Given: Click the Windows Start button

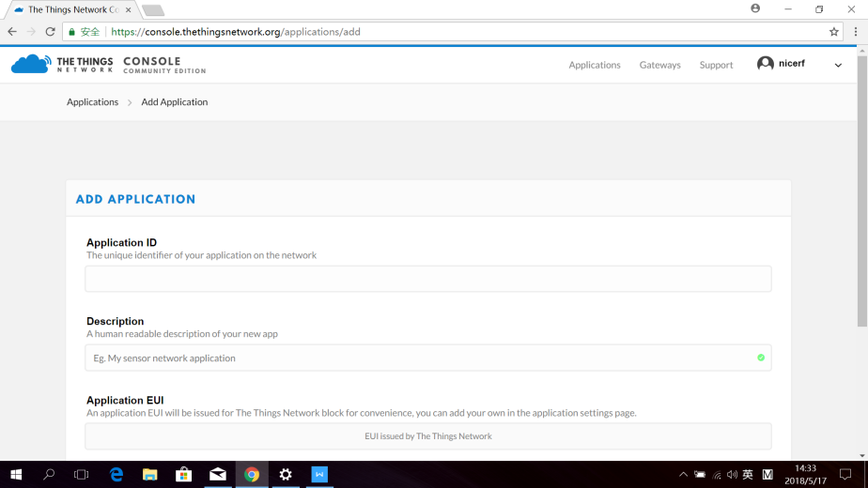Looking at the screenshot, I should 16,475.
